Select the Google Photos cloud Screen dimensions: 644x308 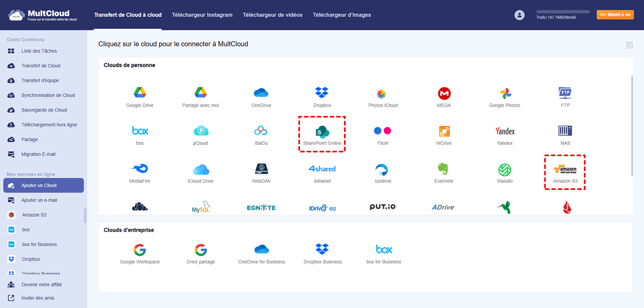pyautogui.click(x=504, y=97)
